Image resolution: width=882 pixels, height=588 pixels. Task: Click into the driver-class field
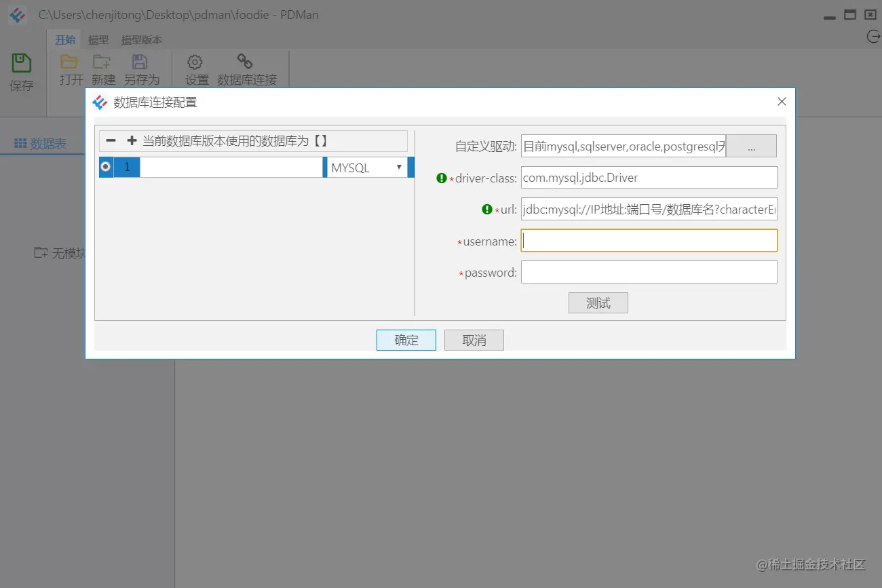click(649, 178)
